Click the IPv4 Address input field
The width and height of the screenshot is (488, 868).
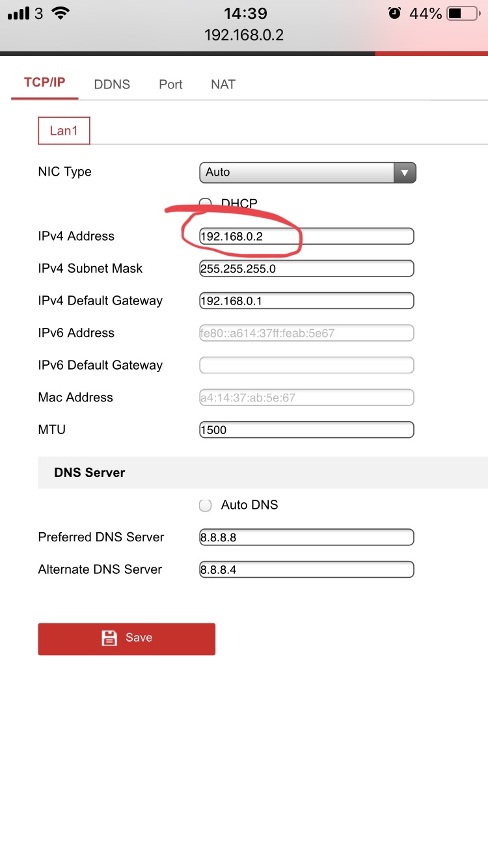(x=306, y=236)
